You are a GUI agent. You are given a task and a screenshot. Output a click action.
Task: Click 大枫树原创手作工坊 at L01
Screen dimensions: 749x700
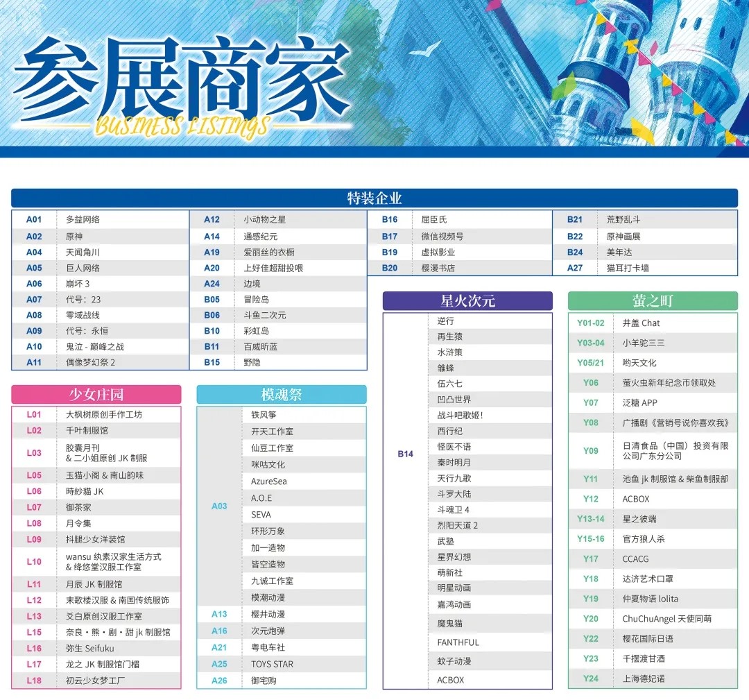(x=104, y=415)
